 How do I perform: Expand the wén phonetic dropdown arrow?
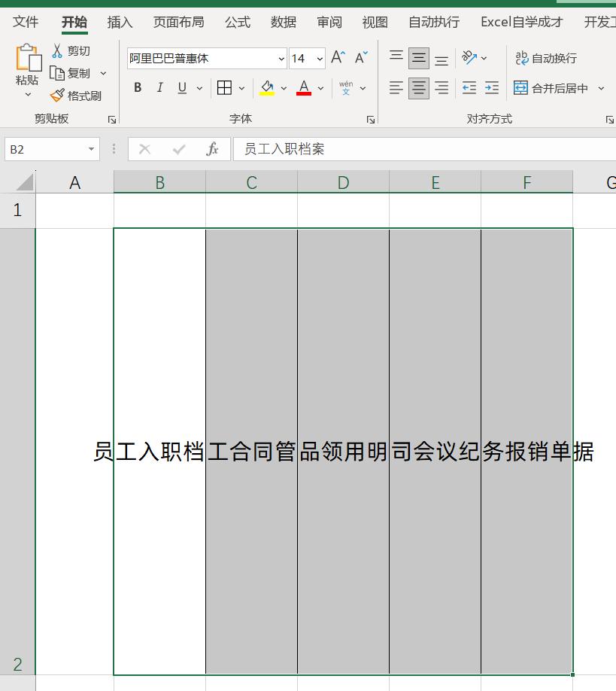[x=363, y=88]
